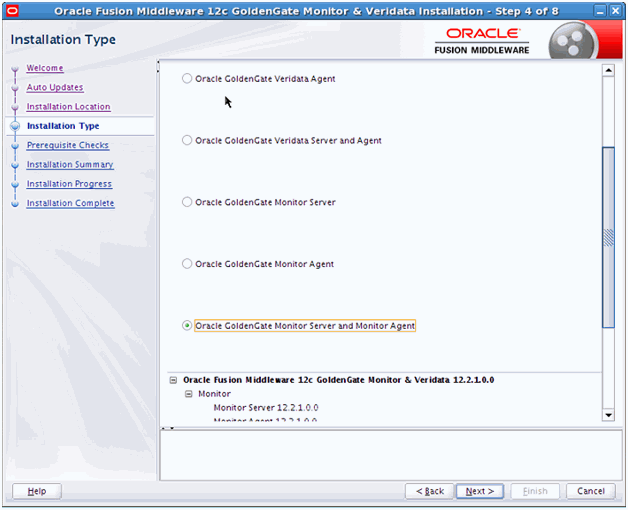Click Auto Updates step bullet icon

15,88
